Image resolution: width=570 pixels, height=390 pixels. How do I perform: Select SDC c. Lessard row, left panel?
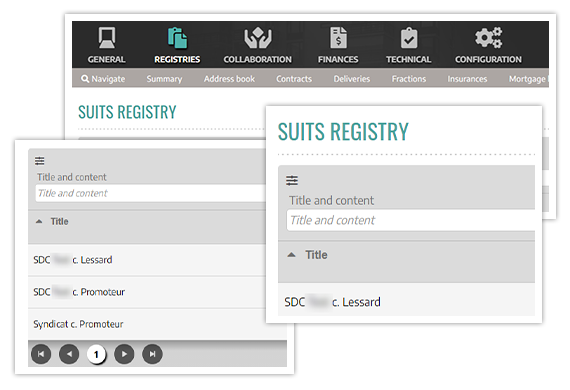[147, 260]
